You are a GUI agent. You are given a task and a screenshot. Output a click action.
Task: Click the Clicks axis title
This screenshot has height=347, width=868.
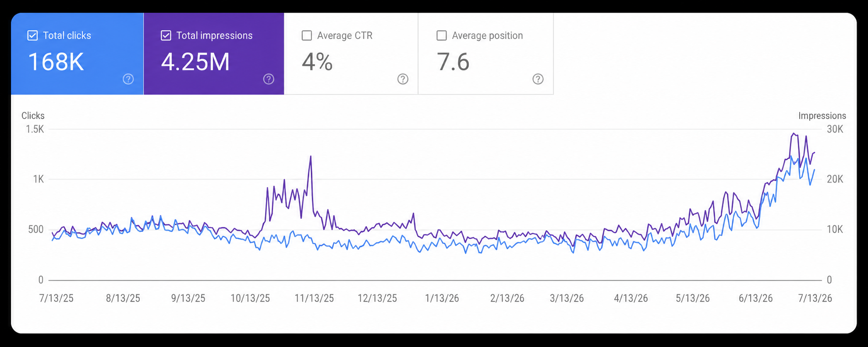33,116
